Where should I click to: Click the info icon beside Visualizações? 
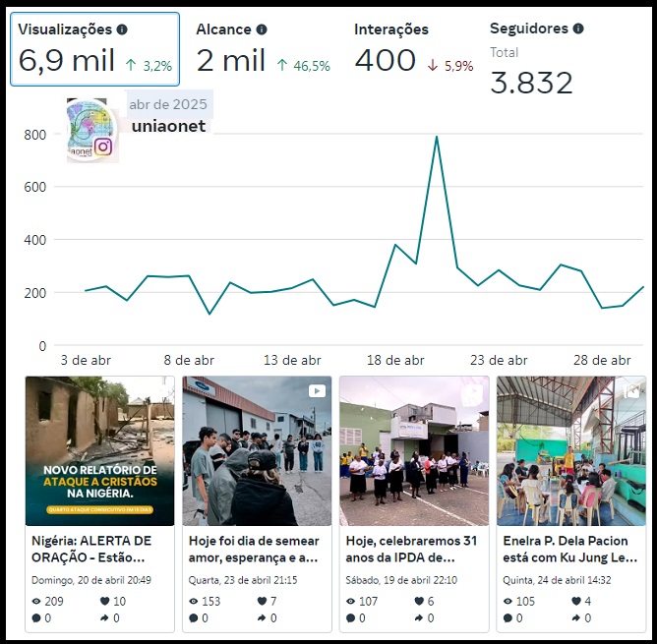pyautogui.click(x=122, y=30)
